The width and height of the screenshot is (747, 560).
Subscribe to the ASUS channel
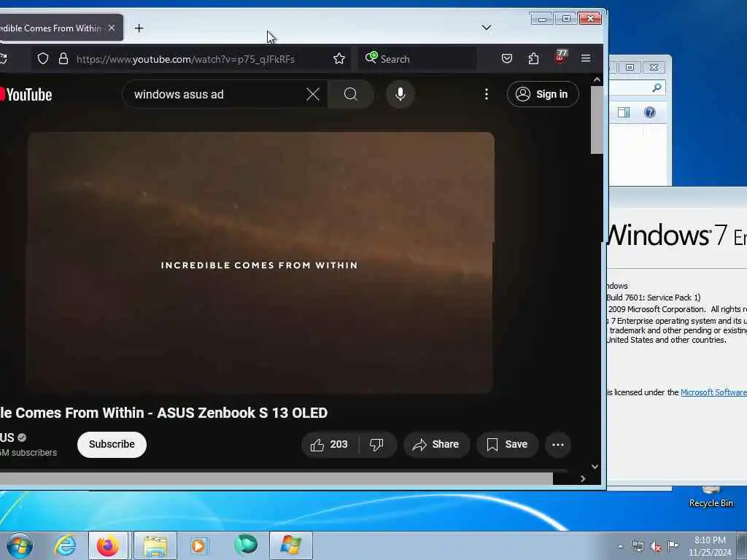point(112,444)
